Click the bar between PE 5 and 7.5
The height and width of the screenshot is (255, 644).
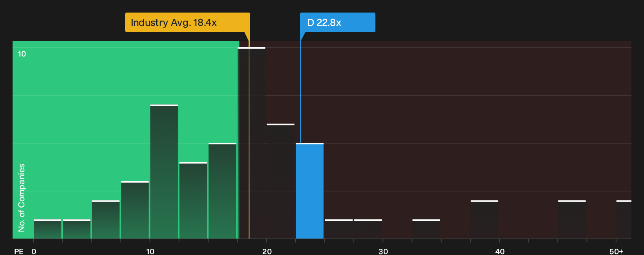[106, 220]
